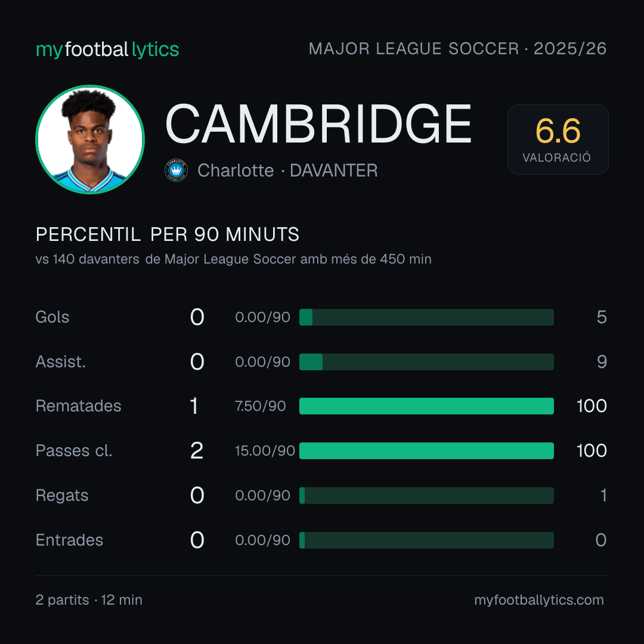Click the myfootballytics logo
This screenshot has height=644, width=644.
click(107, 49)
